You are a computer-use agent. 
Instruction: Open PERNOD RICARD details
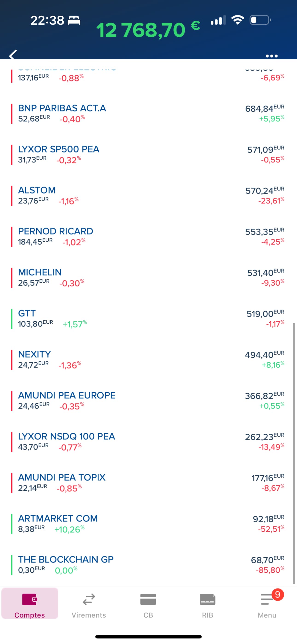(x=148, y=237)
